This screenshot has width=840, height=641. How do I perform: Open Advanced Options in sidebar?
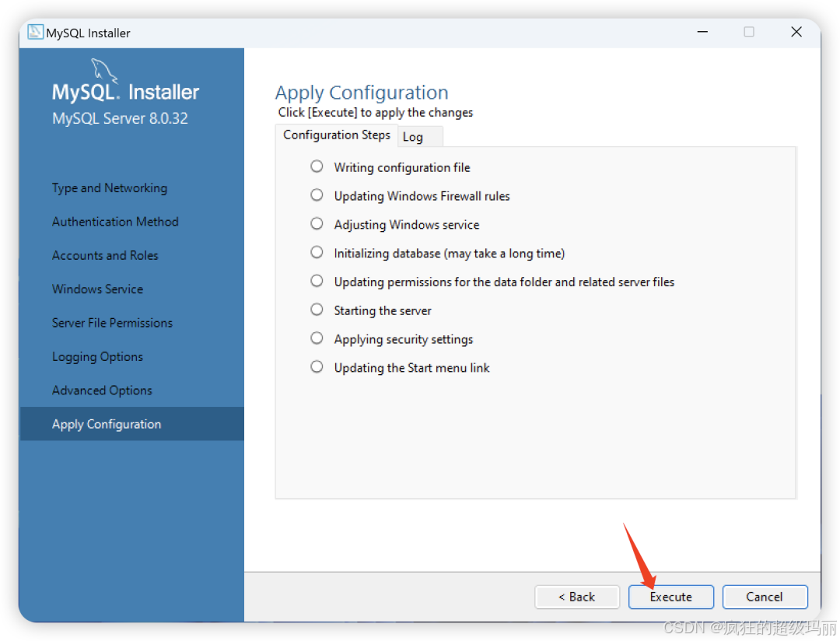[102, 391]
